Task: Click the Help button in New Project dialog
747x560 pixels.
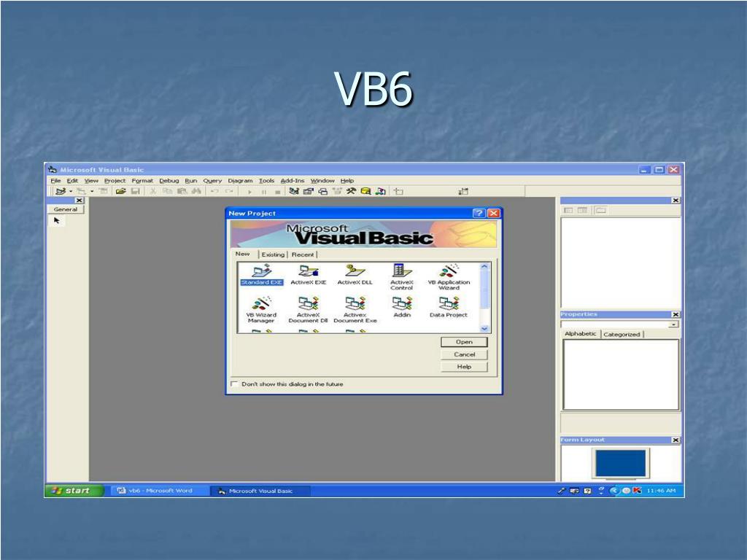Action: click(x=464, y=367)
